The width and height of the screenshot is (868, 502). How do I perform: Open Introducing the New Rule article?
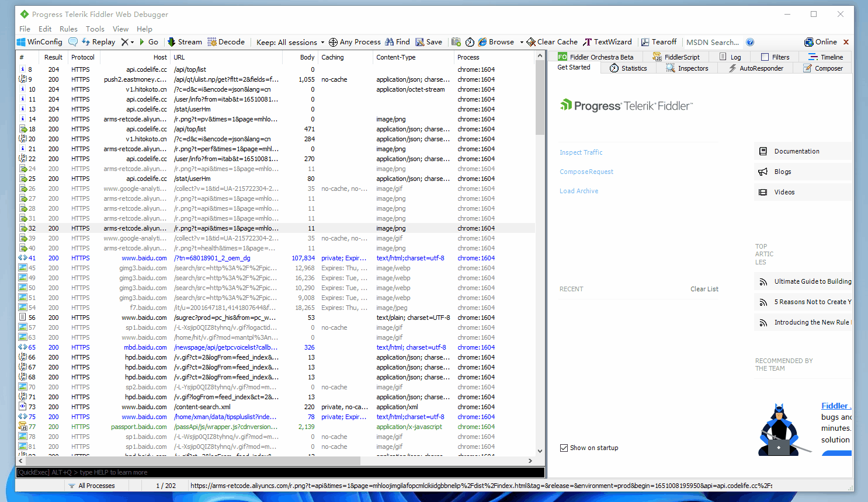click(x=803, y=322)
